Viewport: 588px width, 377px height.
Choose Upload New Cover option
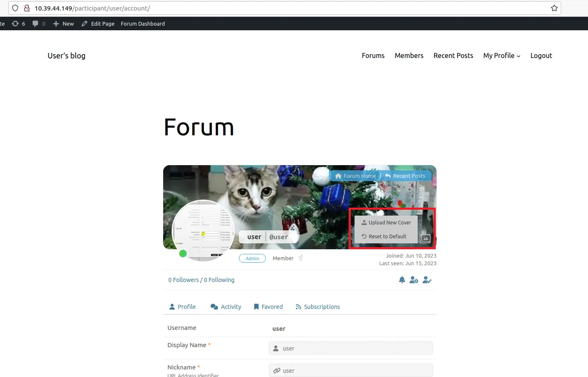(x=386, y=222)
